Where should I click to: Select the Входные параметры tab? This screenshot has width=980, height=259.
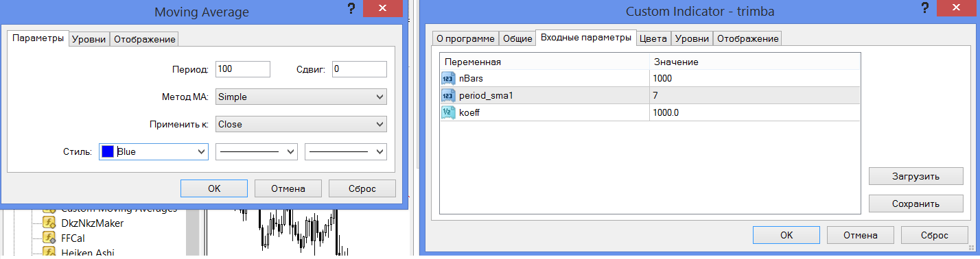click(585, 38)
